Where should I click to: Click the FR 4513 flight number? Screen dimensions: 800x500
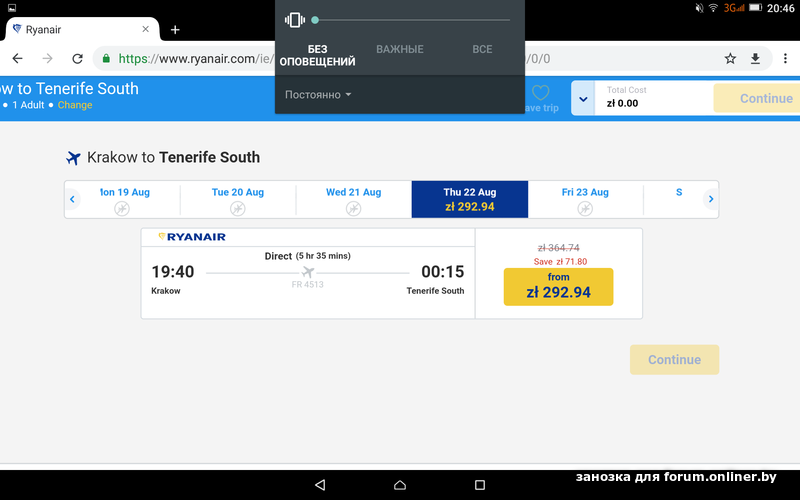coord(308,285)
